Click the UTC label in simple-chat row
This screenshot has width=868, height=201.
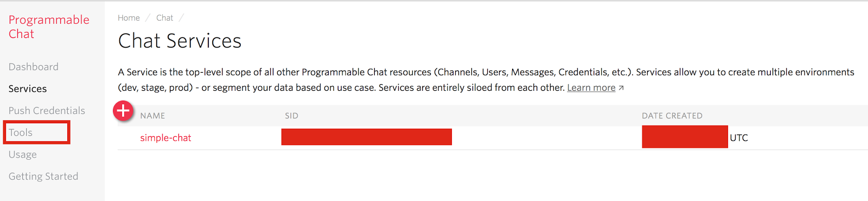(x=739, y=138)
